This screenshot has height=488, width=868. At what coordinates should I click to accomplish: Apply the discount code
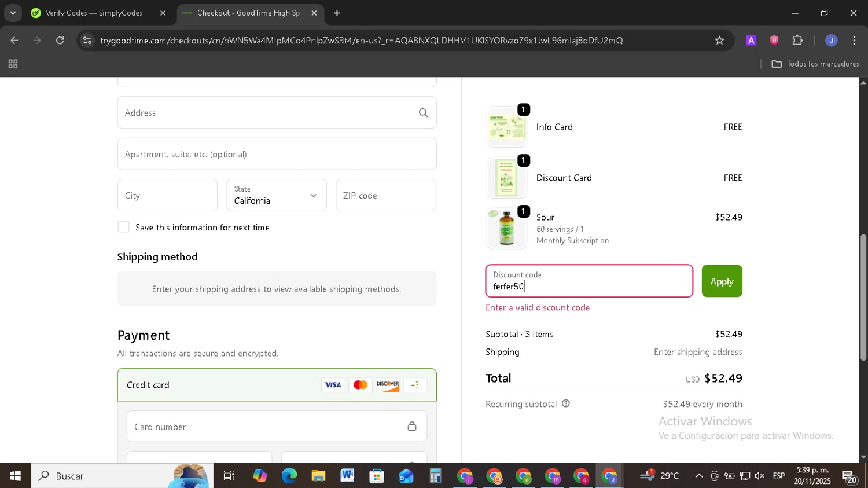click(722, 281)
